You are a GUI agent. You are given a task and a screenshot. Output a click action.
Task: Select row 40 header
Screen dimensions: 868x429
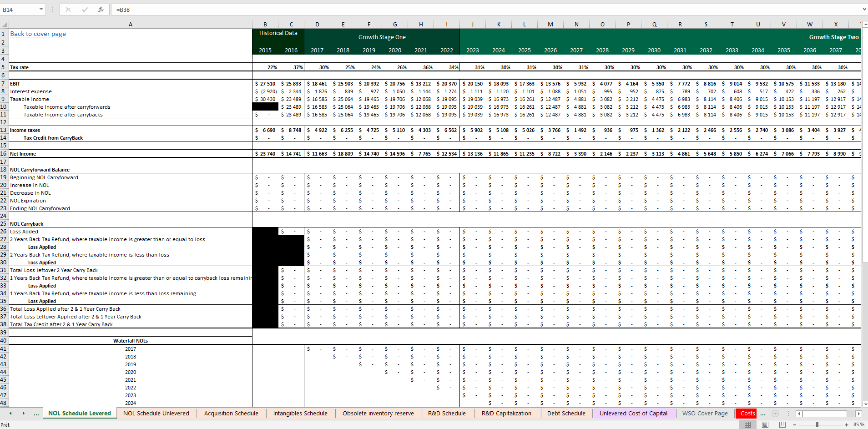coord(4,340)
